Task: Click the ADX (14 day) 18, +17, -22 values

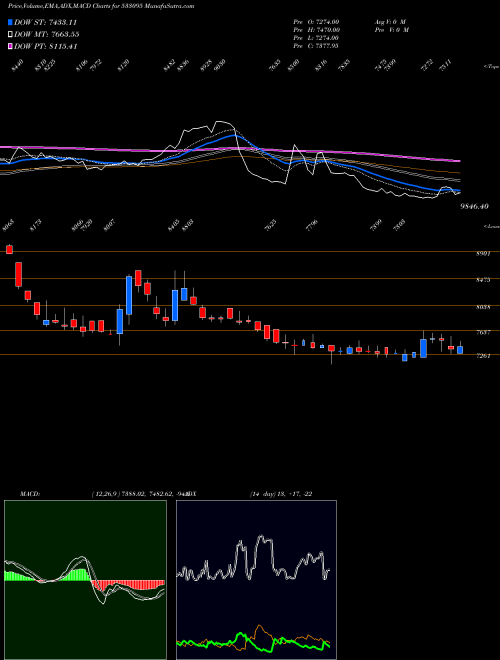Action: (x=280, y=493)
